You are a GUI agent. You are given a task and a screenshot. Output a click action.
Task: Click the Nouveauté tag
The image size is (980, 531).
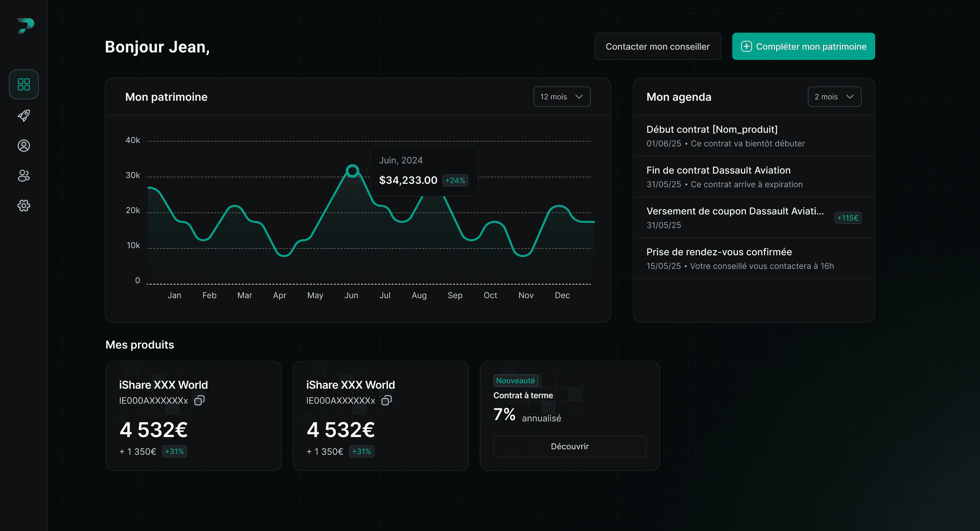(x=516, y=381)
